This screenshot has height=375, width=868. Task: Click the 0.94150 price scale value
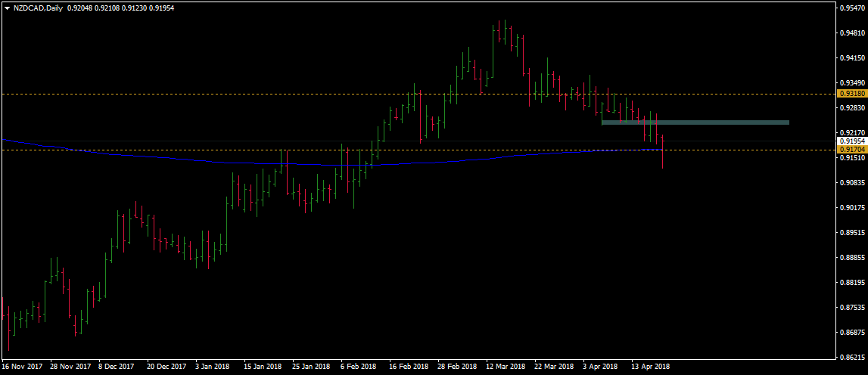853,57
